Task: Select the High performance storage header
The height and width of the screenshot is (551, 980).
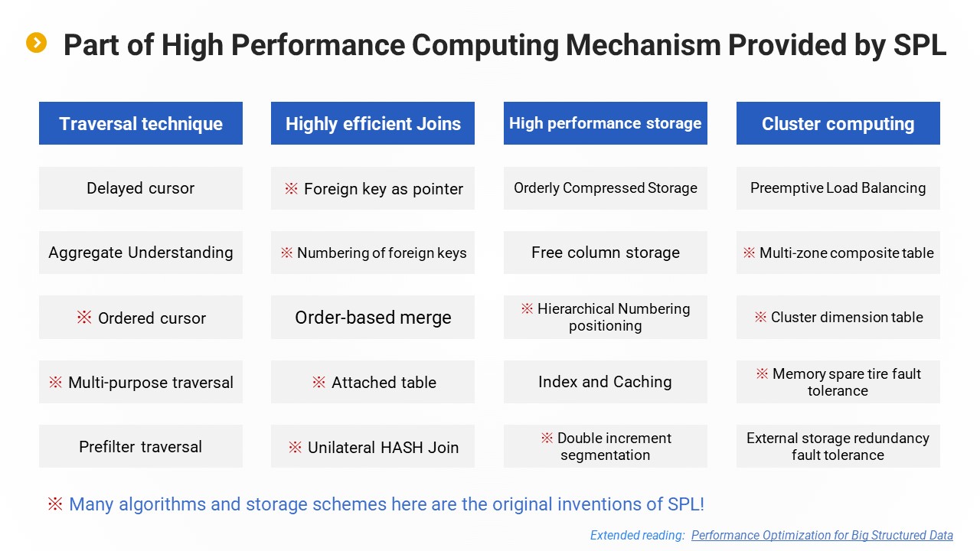Action: [x=605, y=124]
